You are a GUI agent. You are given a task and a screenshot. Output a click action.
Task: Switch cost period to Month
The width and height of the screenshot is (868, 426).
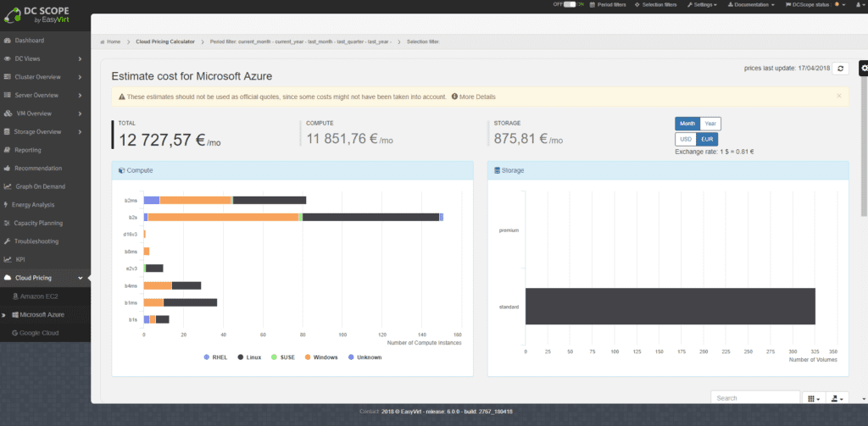coord(687,124)
